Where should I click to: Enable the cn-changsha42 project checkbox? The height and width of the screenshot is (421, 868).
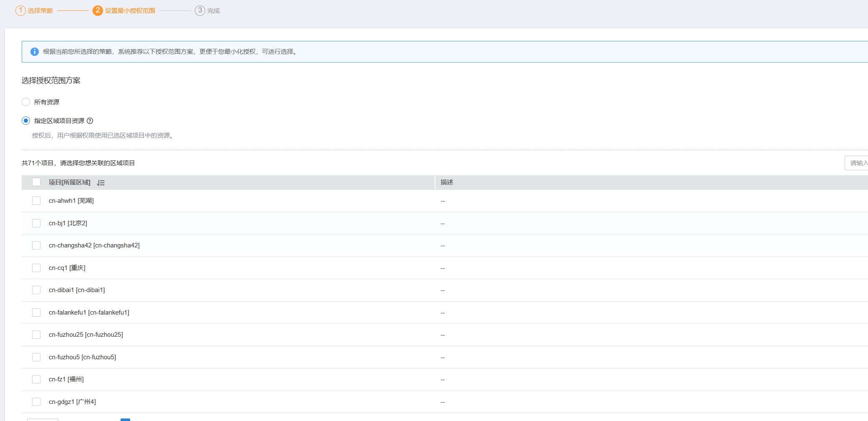36,245
